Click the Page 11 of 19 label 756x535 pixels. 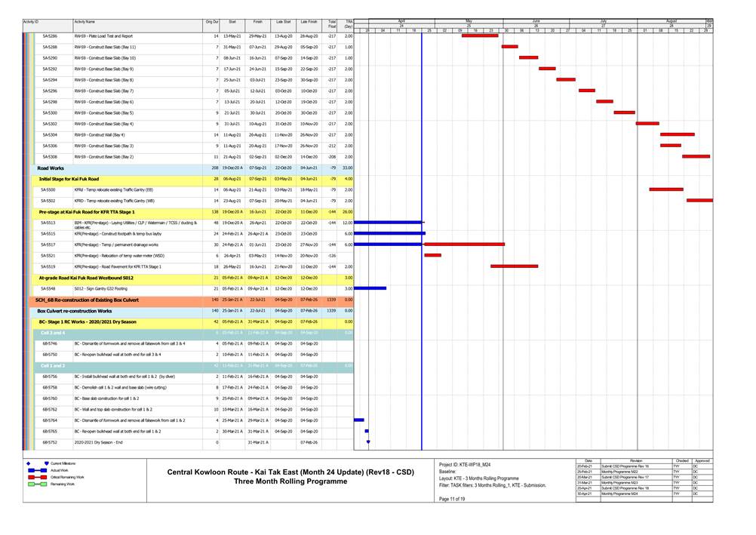pos(450,499)
